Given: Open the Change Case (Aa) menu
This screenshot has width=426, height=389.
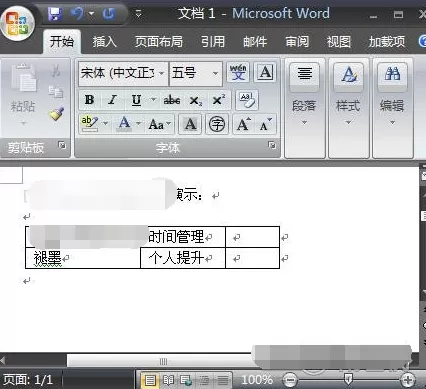Looking at the screenshot, I should (160, 124).
